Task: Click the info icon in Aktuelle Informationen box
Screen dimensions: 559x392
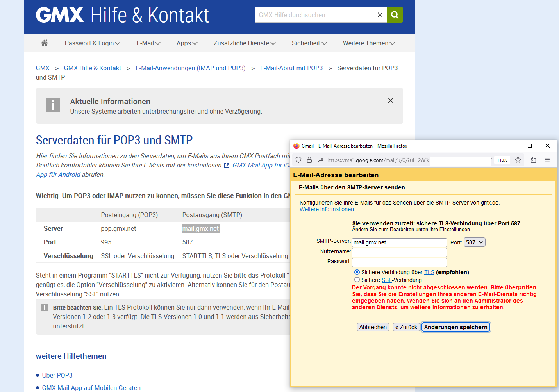Action: 53,105
